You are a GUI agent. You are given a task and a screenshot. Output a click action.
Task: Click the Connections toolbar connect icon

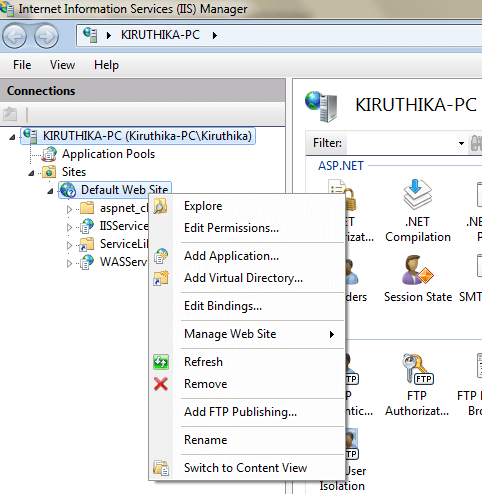tap(10, 114)
